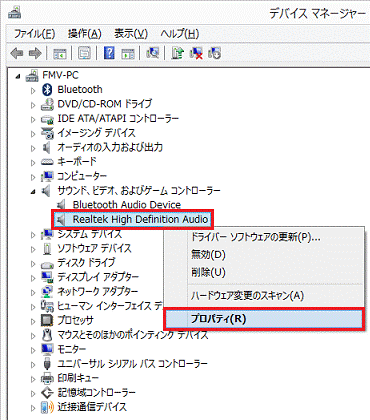Click the デバイス マネージャー title bar icon

point(15,13)
